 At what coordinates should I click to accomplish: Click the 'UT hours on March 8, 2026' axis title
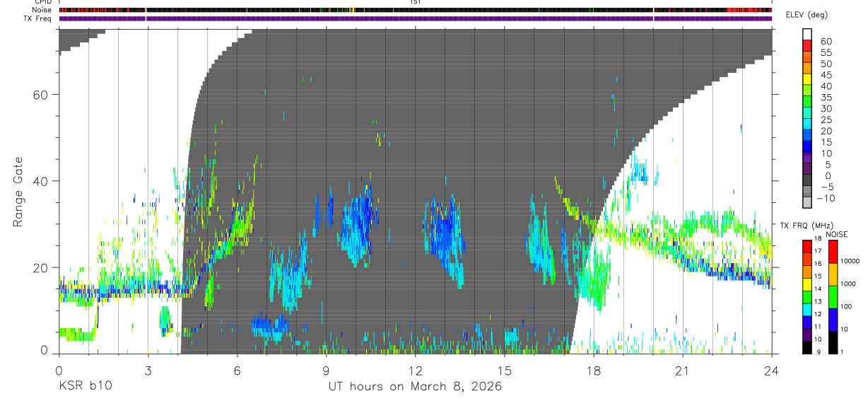pyautogui.click(x=415, y=386)
